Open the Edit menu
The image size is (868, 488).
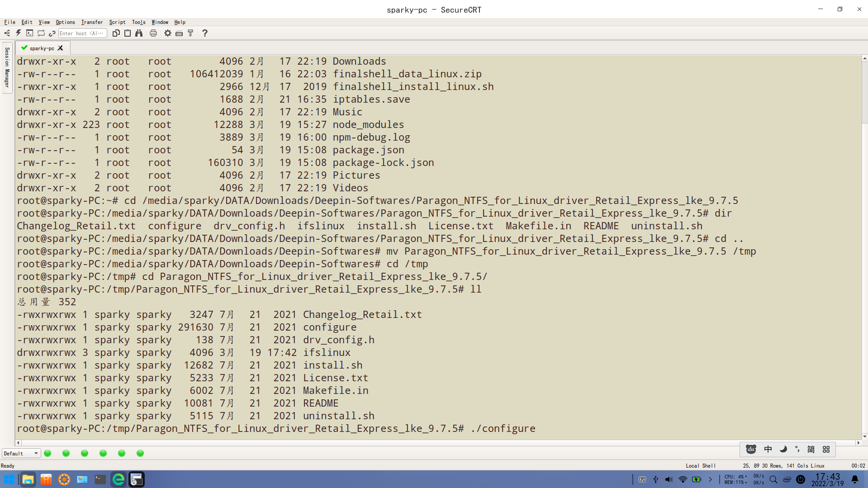pyautogui.click(x=27, y=22)
